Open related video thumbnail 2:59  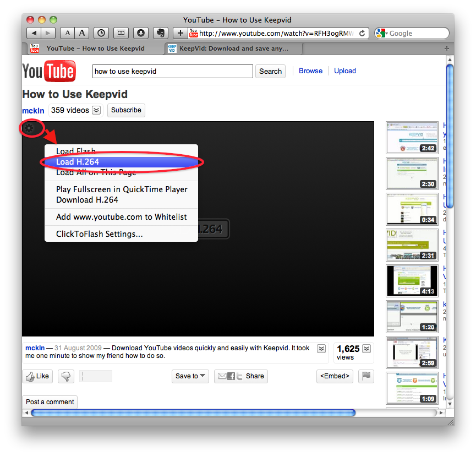coord(412,352)
